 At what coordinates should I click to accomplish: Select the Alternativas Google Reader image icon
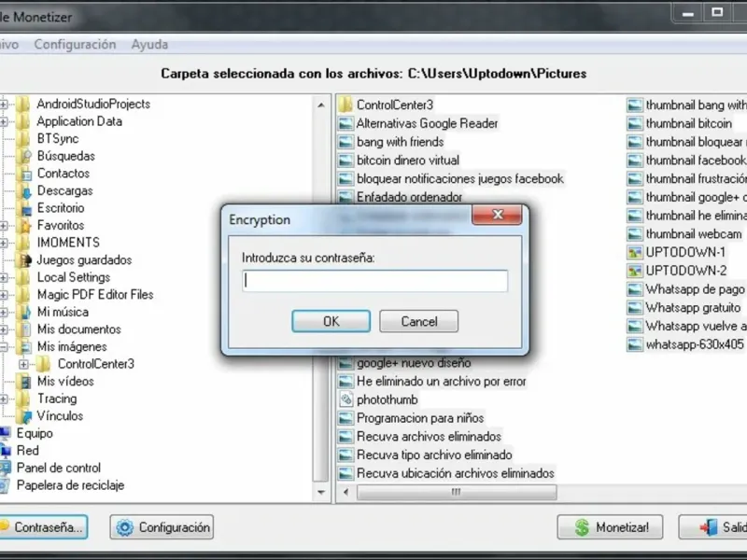[x=345, y=123]
